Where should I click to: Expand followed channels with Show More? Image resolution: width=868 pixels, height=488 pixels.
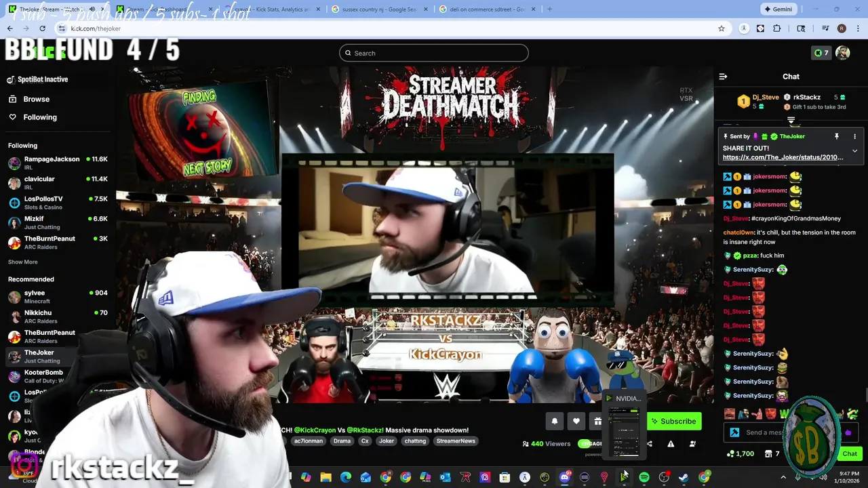tap(23, 262)
